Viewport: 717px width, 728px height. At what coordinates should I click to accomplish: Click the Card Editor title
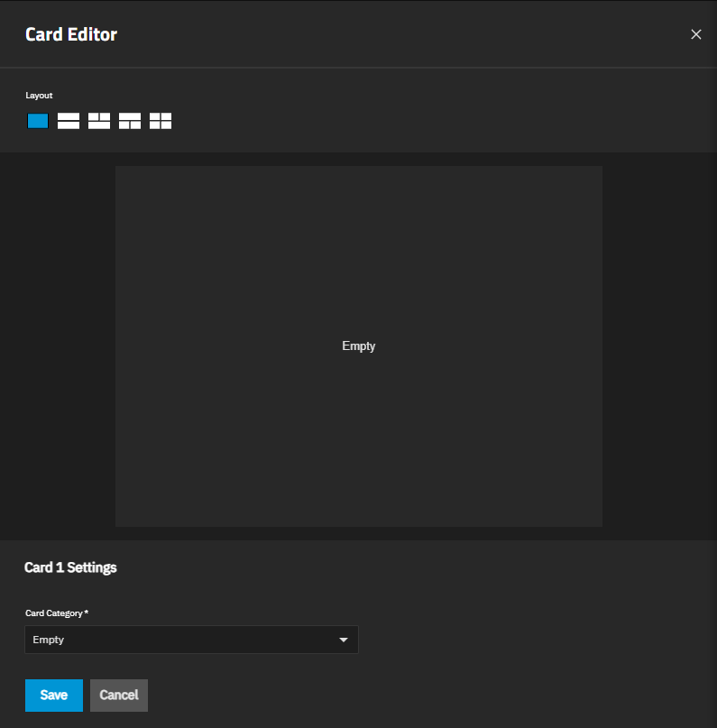click(x=71, y=34)
